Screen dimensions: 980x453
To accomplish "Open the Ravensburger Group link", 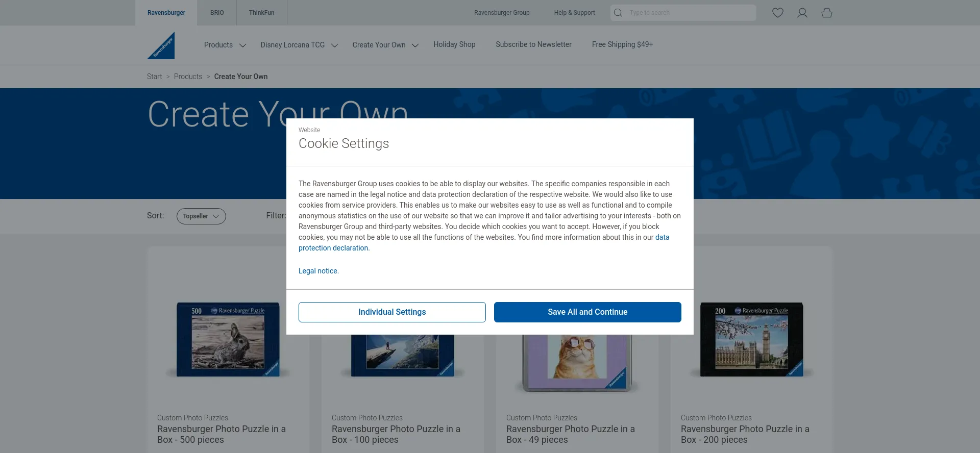I will coord(502,13).
